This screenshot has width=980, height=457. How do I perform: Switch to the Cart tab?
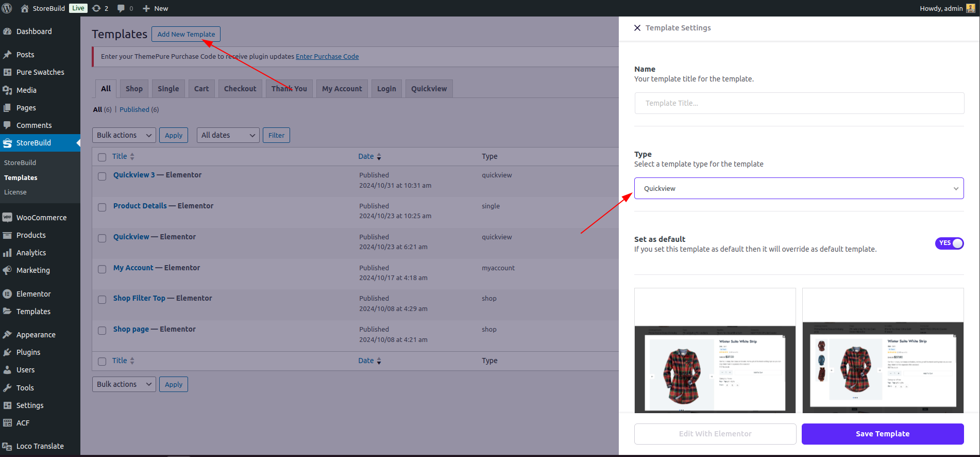point(201,89)
